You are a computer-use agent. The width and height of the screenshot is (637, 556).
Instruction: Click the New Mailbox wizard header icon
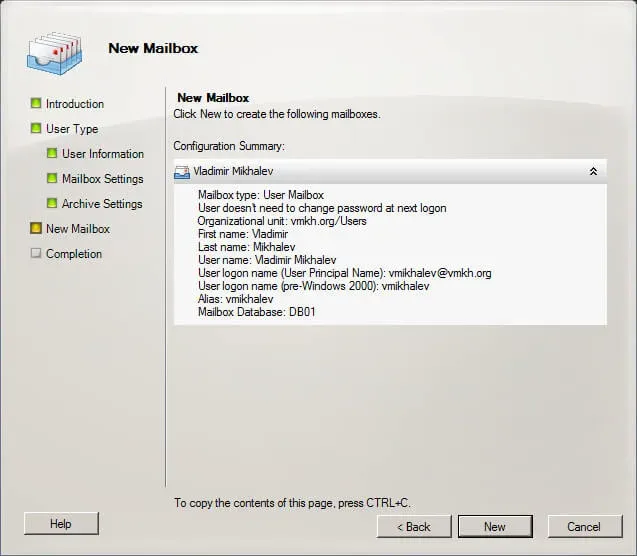[x=54, y=53]
